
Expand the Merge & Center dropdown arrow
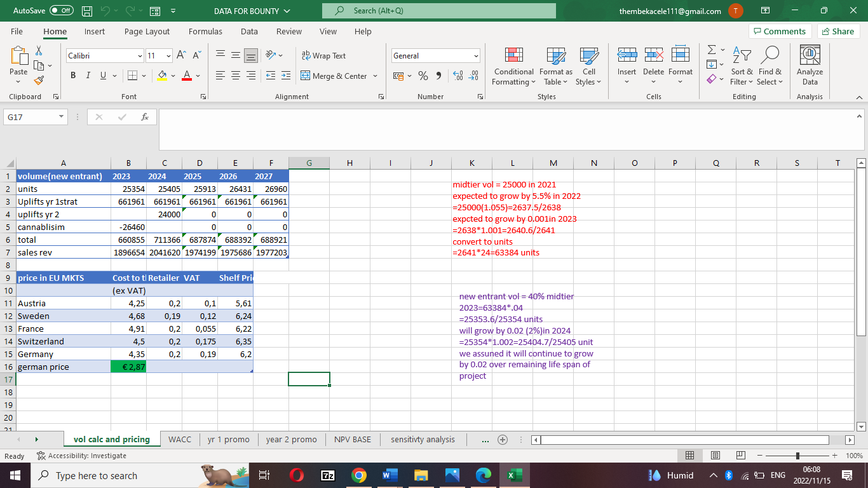pos(375,76)
